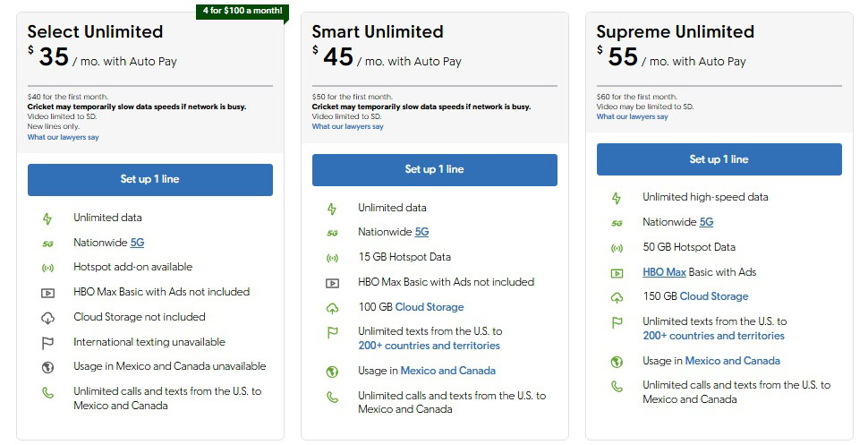Open the HBO Max link in Supreme Unlimited
Viewport: 868px width, 445px height.
click(x=664, y=272)
